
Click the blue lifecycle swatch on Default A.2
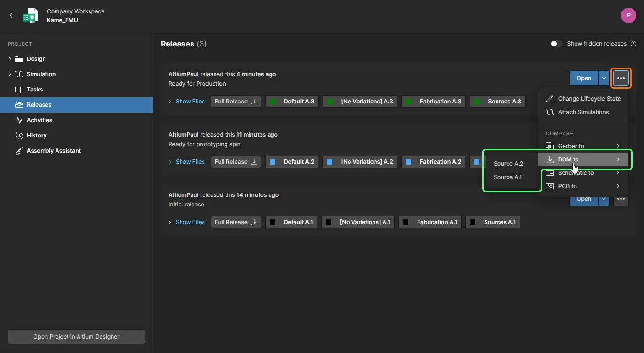[273, 162]
